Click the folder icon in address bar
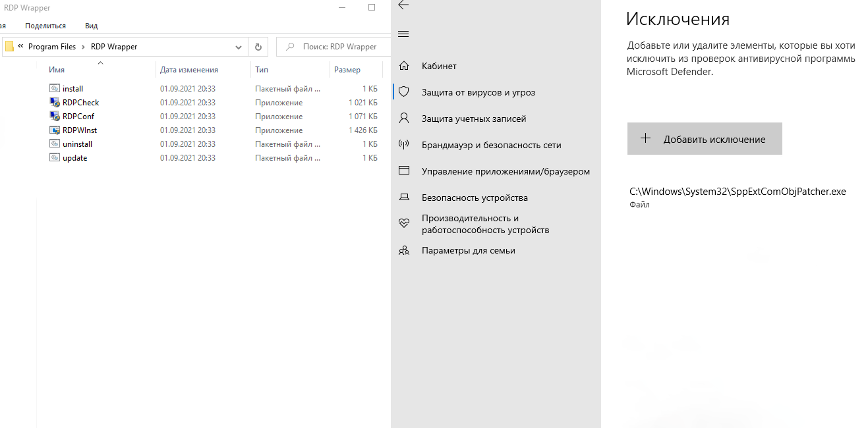868x428 pixels. tap(9, 47)
